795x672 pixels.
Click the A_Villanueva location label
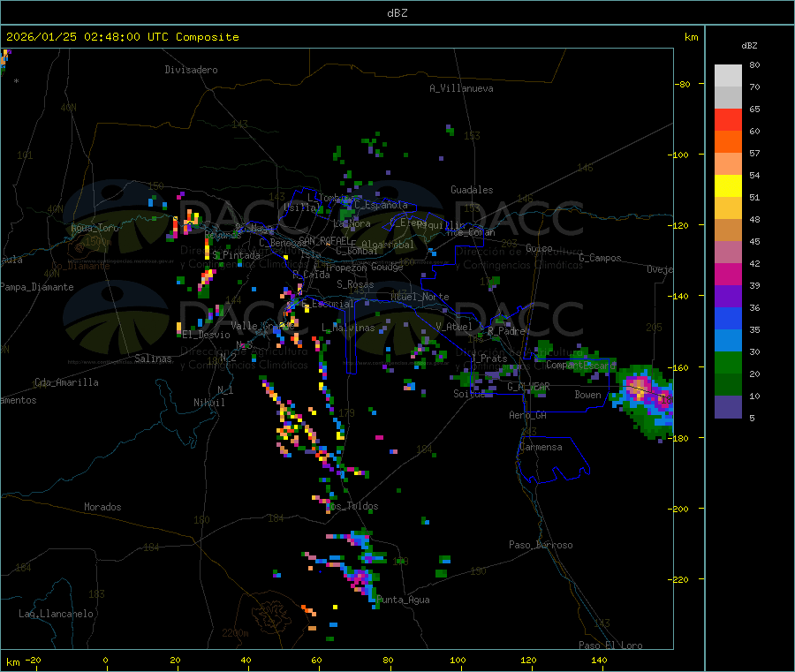(461, 88)
